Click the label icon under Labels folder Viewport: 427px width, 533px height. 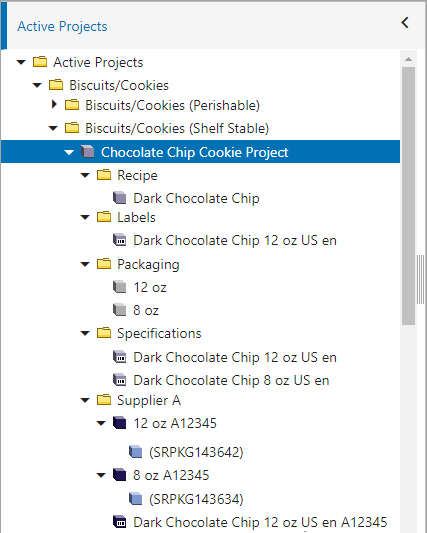tap(120, 240)
